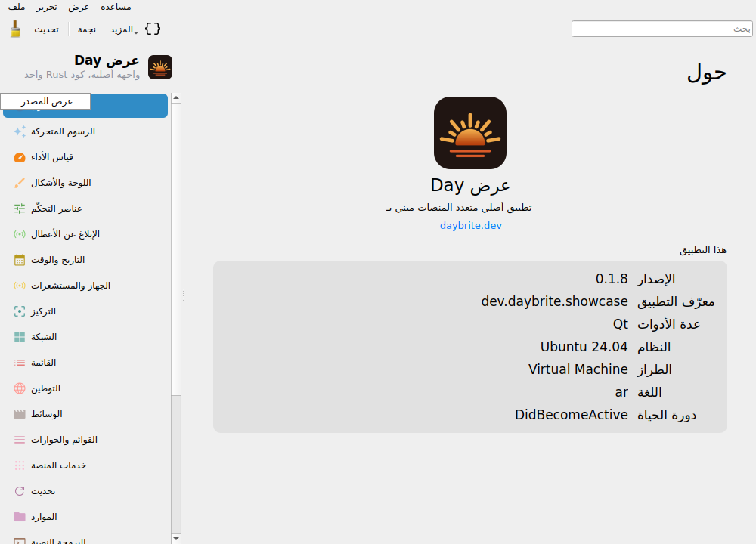Select القوائم والحوارات in the sidebar
The height and width of the screenshot is (544, 756).
(85, 440)
